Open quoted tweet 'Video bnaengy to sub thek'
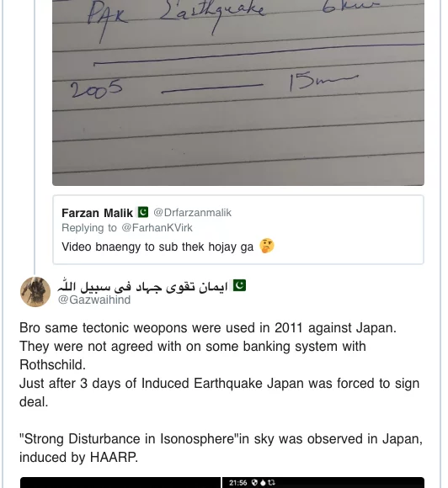448x488 pixels. tap(238, 230)
